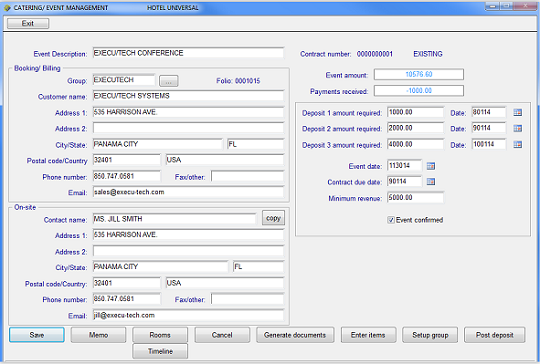Open the Rooms button
The height and width of the screenshot is (364, 540).
tap(160, 335)
